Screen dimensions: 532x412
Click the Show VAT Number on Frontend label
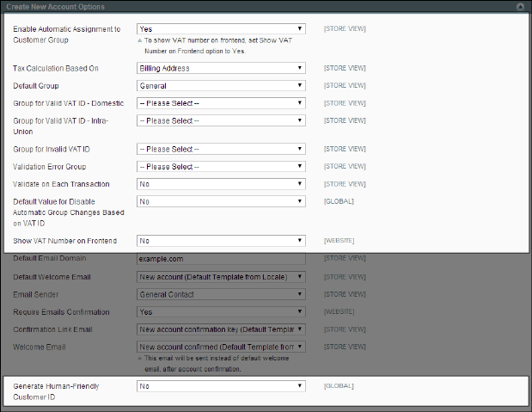(65, 241)
